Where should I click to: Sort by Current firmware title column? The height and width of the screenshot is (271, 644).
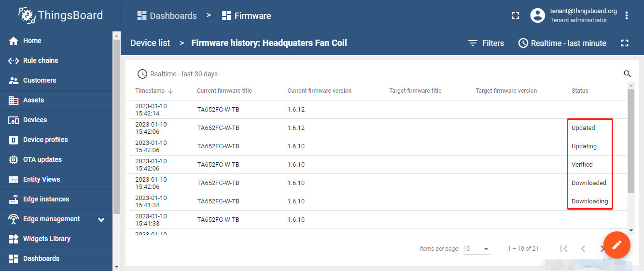224,91
